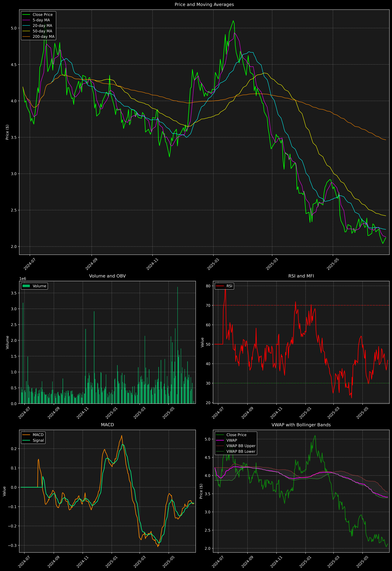Click the 'Value' y-axis label on RSI chart
This screenshot has height=571, width=392.
[202, 342]
